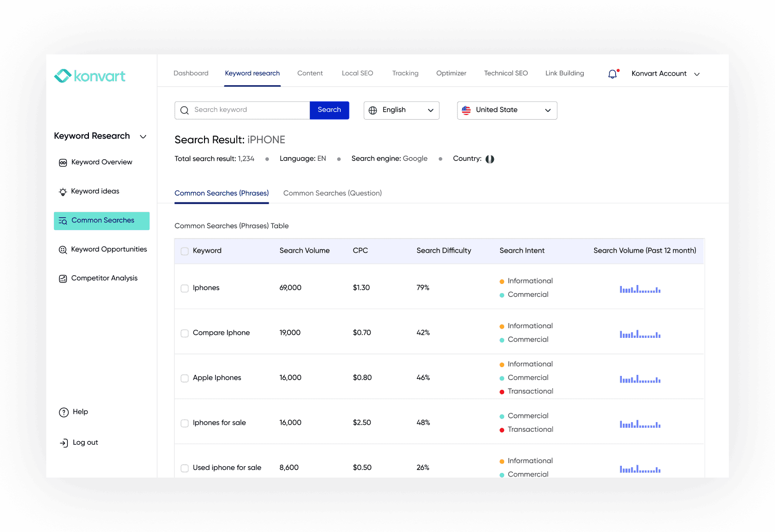Open Keyword ideas with lightbulb icon
This screenshot has height=532, width=775.
point(95,192)
